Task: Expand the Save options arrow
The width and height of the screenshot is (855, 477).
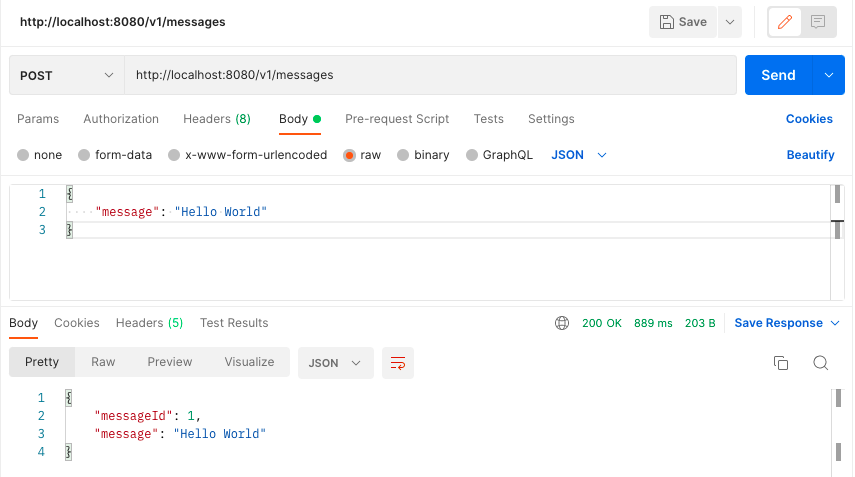Action: (x=730, y=22)
